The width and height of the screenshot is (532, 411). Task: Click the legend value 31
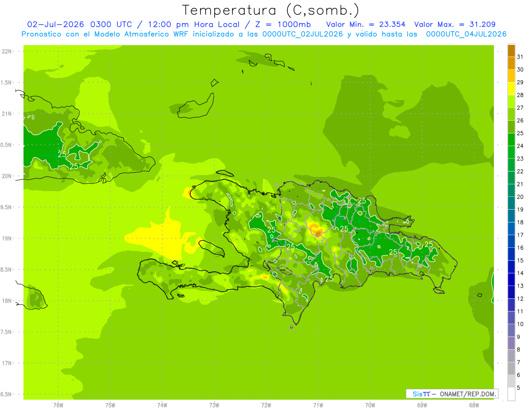[x=520, y=56]
